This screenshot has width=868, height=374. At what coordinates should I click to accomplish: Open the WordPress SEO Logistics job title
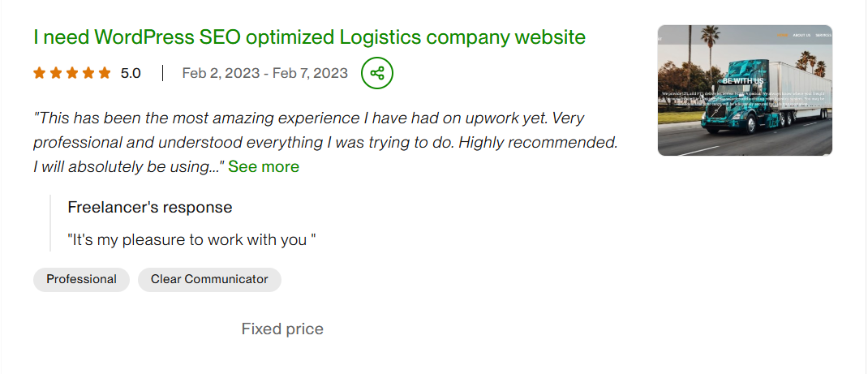click(x=309, y=37)
